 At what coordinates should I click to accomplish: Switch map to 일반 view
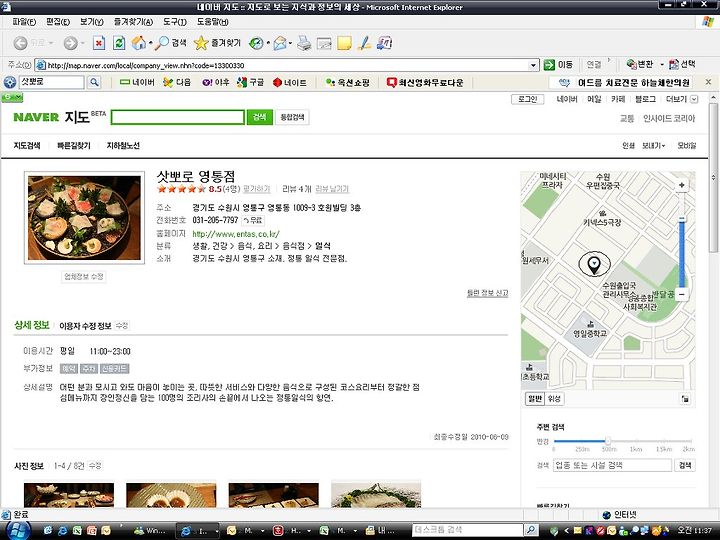[534, 399]
